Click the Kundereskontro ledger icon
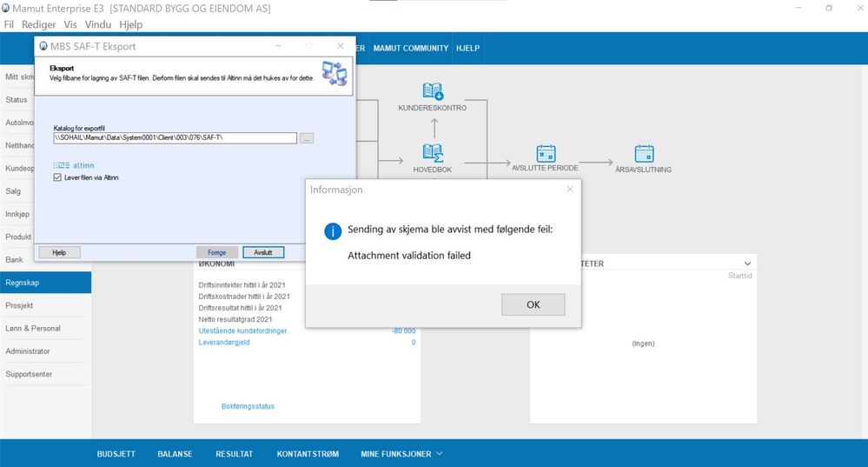The height and width of the screenshot is (467, 868). 433,91
